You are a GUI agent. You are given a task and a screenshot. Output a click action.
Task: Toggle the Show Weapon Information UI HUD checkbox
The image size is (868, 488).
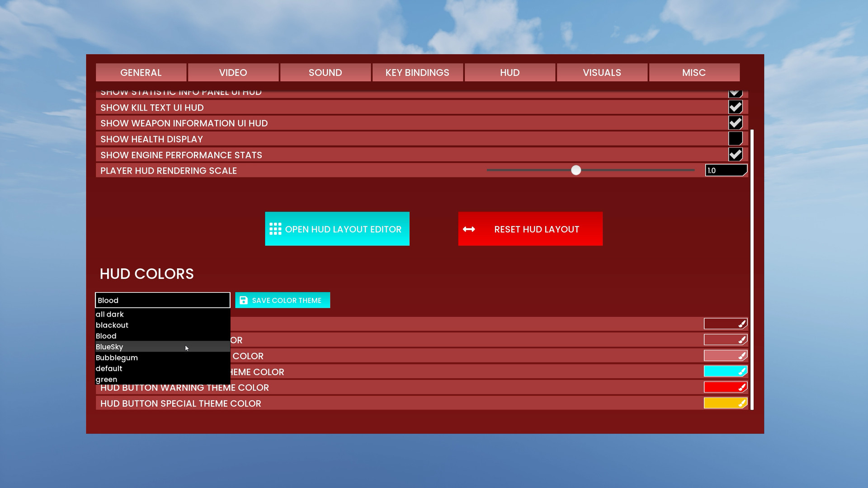(735, 123)
